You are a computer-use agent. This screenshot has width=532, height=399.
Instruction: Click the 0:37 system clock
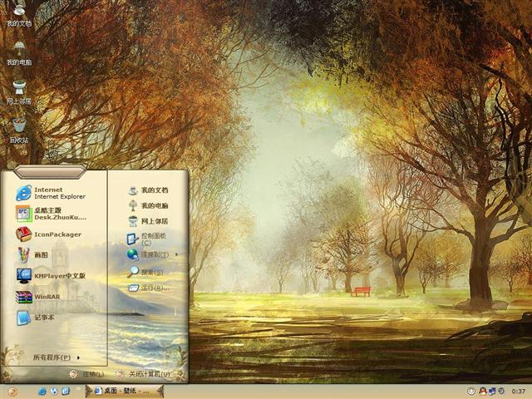click(x=519, y=392)
